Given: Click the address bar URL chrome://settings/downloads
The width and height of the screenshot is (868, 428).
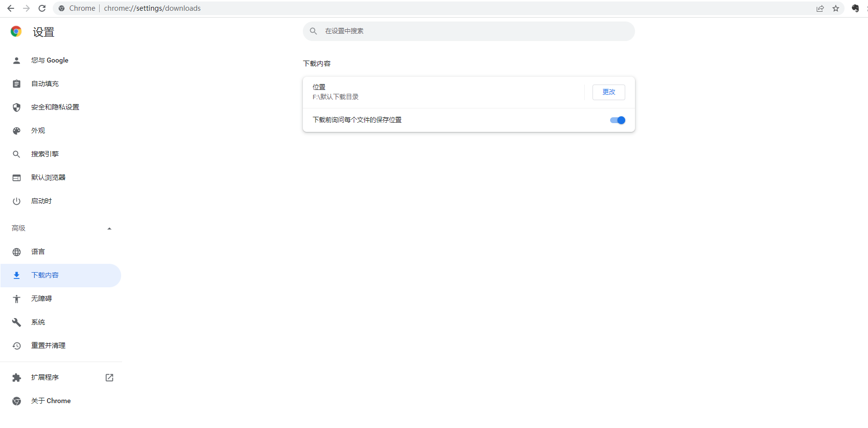Looking at the screenshot, I should coord(152,8).
